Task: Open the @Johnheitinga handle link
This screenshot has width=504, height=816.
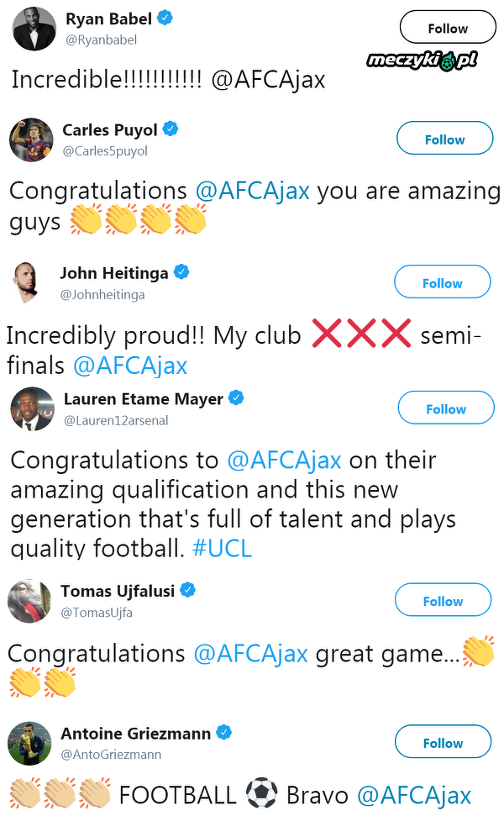Action: [x=102, y=294]
